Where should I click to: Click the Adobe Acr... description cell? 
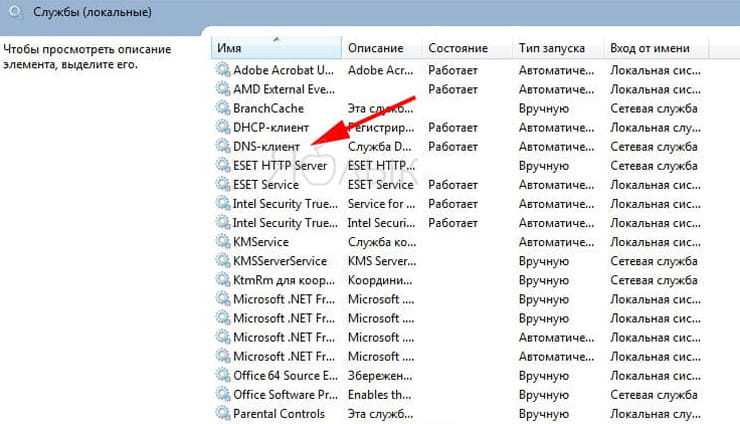click(x=380, y=70)
